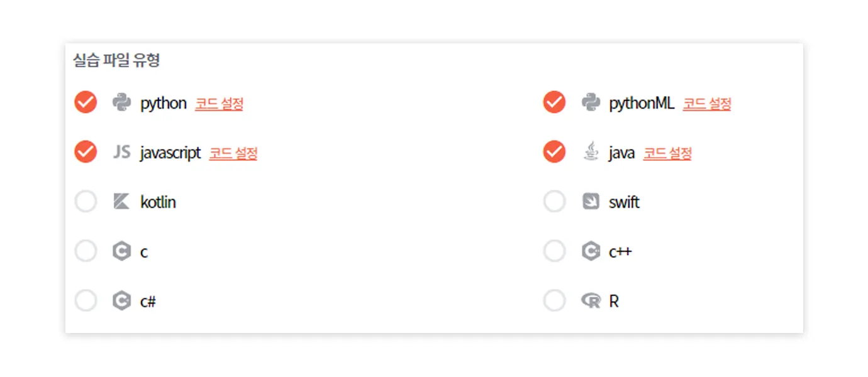Click the pythonML logo icon
Screen dimensions: 868x377
(590, 102)
